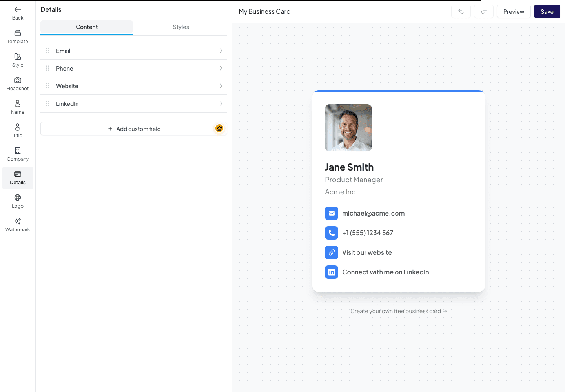Open the Company building icon
This screenshot has width=565, height=392.
(x=18, y=151)
